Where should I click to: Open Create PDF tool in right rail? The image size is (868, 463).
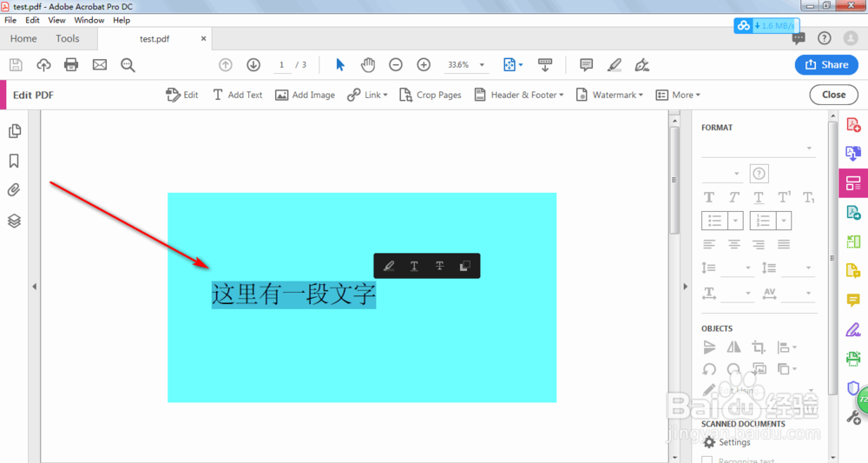[x=853, y=124]
